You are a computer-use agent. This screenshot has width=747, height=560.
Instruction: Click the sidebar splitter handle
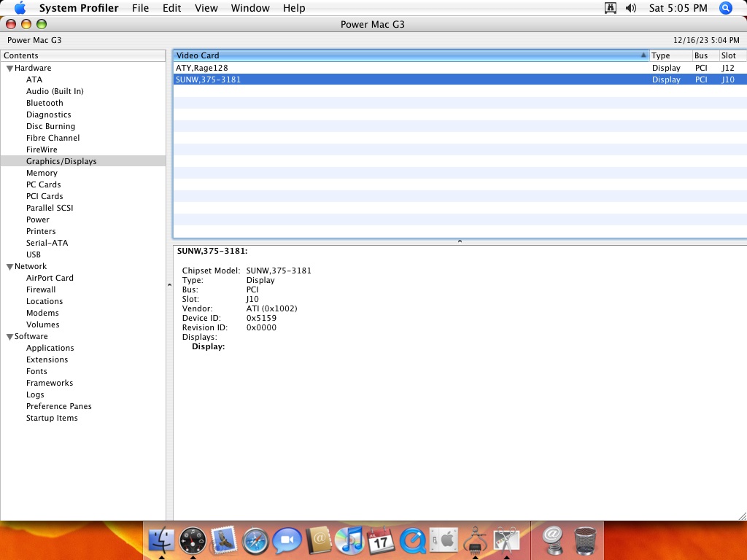click(x=169, y=285)
